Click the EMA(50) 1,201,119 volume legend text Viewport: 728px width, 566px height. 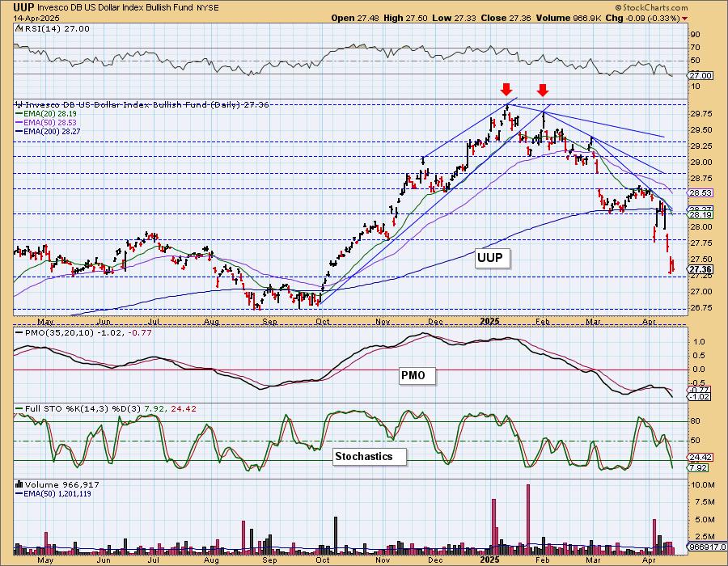coord(57,493)
